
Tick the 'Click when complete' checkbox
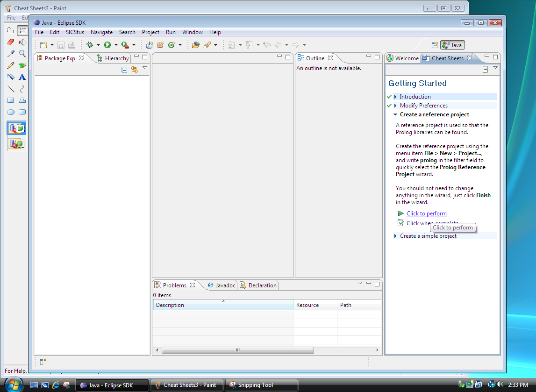(x=400, y=223)
